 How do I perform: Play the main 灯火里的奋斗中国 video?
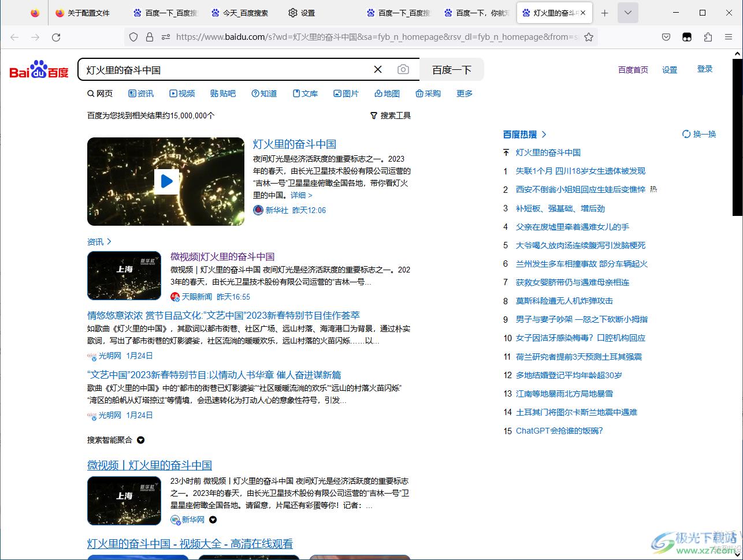[x=166, y=181]
